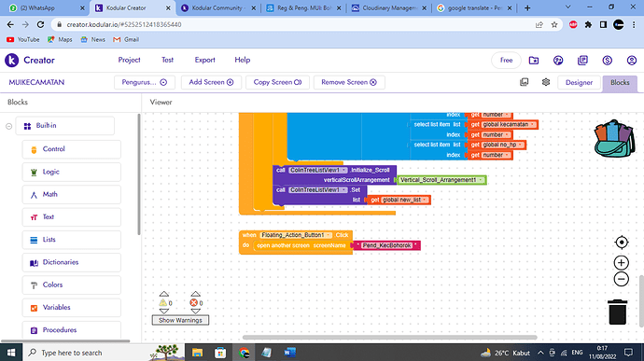The image size is (644, 361).
Task: Open CoinTreeListView1 dropdown in Initialize_Scroll block
Action: coord(318,170)
